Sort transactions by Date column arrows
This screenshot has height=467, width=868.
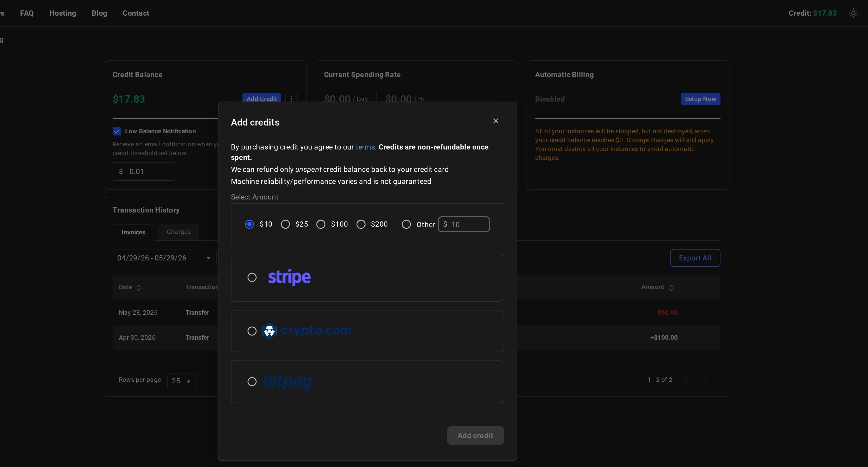pos(138,288)
